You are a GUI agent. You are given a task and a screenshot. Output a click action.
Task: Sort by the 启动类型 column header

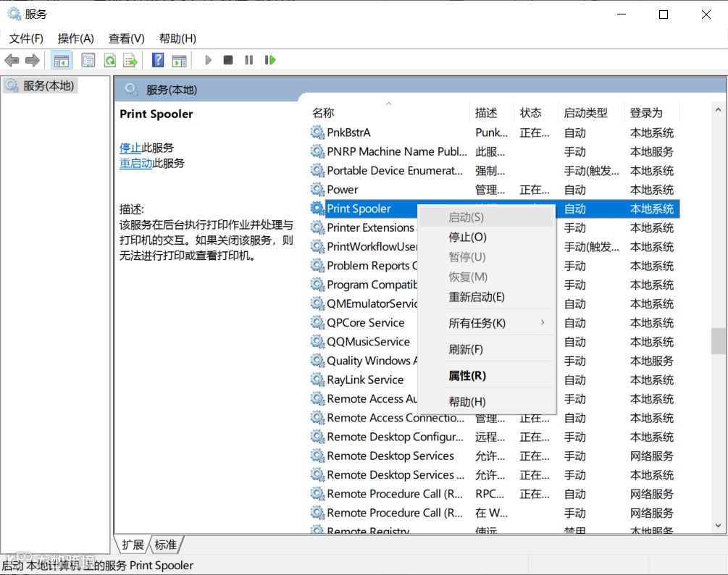coord(591,113)
